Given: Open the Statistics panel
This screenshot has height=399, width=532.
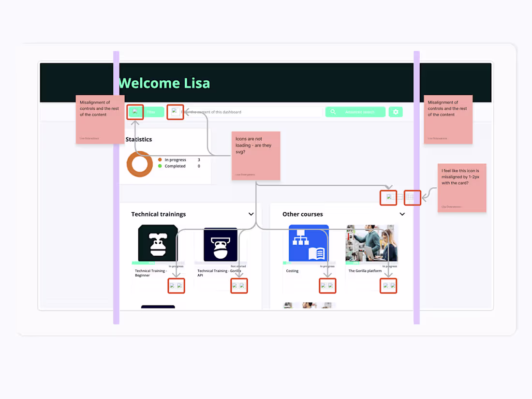Looking at the screenshot, I should [139, 139].
